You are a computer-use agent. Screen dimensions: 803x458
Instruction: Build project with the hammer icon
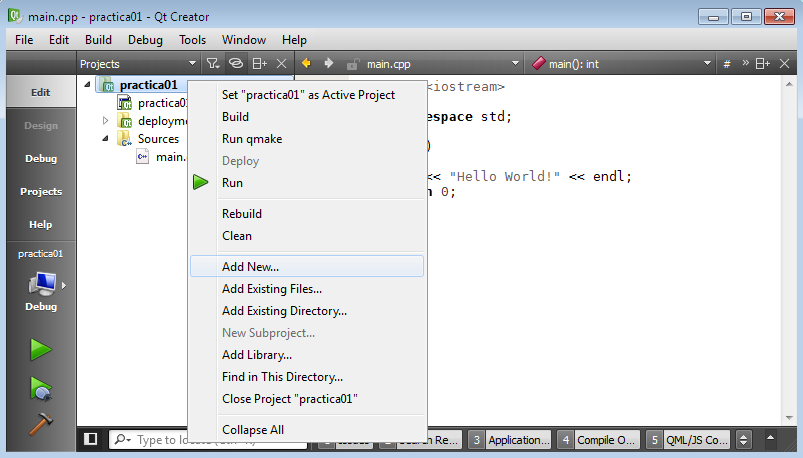click(40, 424)
